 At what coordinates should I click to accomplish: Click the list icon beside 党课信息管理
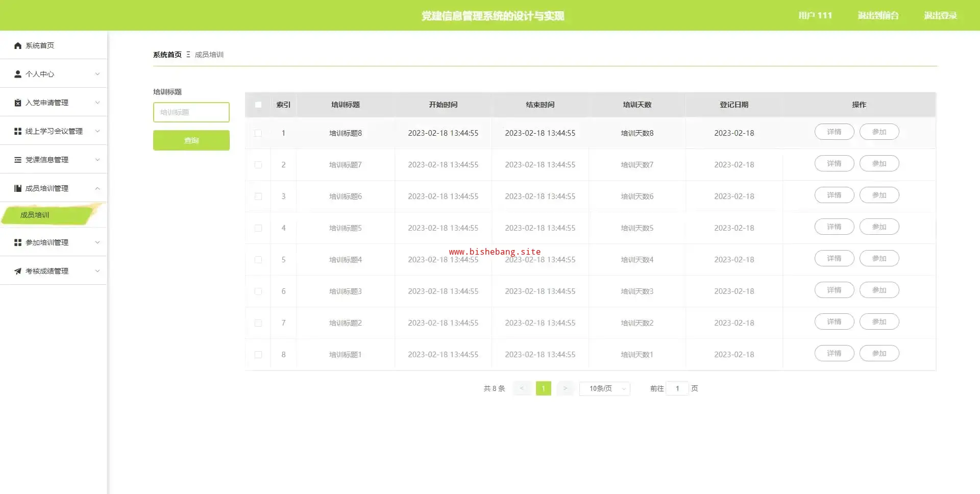18,160
